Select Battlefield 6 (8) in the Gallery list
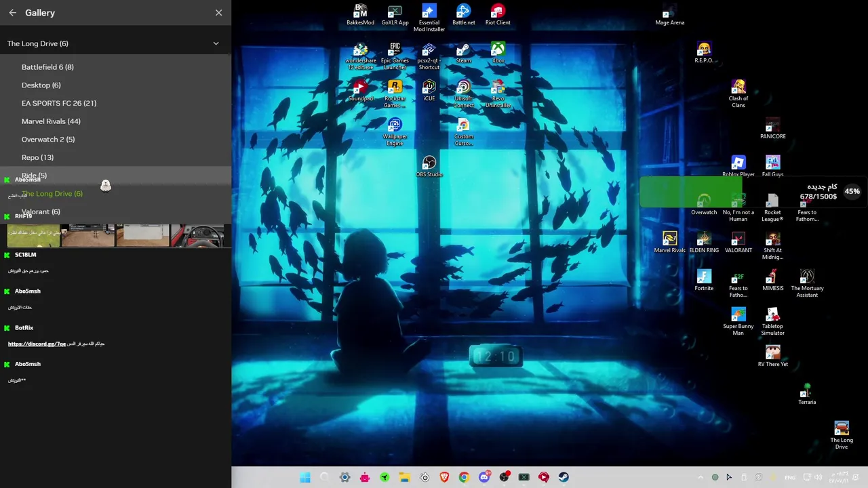 115,67
